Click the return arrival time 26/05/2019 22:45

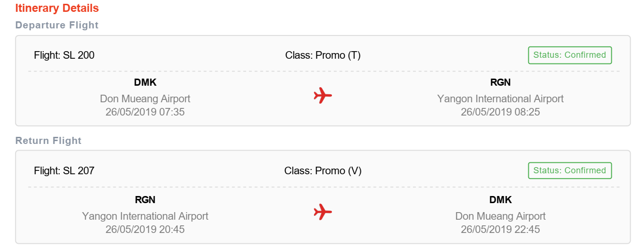500,230
